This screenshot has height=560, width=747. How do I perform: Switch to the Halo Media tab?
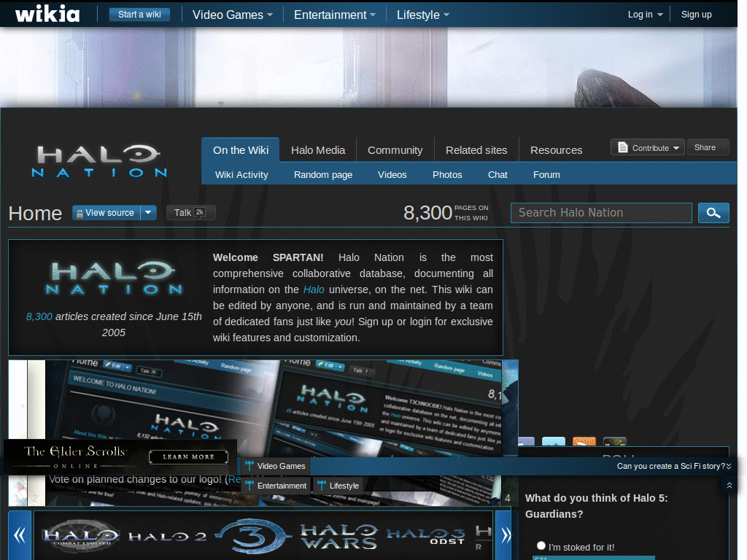pyautogui.click(x=318, y=149)
